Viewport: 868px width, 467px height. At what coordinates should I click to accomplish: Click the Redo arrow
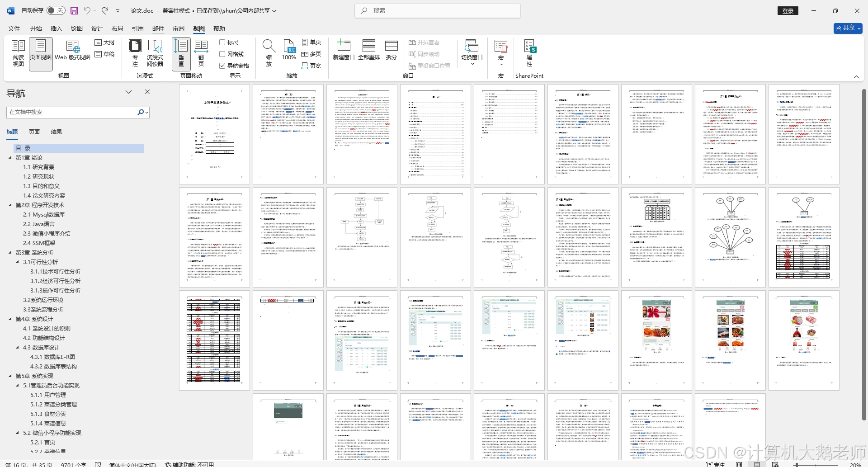pos(105,10)
